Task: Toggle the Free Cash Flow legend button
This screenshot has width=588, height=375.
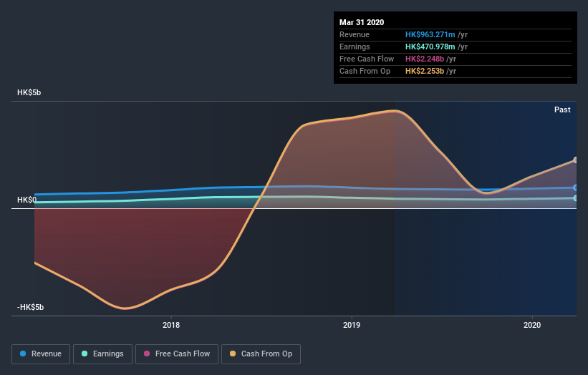Action: 177,354
